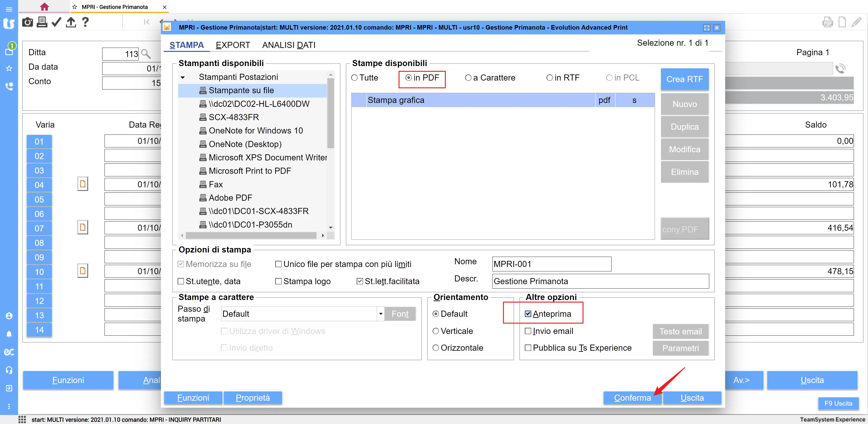This screenshot has height=424, width=868.
Task: Click magnifier search icon next to Ditta
Action: (146, 54)
